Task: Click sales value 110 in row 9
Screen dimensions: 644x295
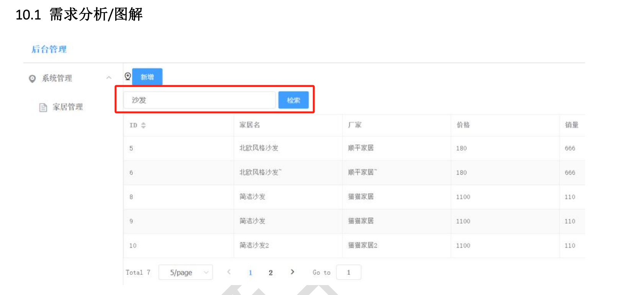Action: pyautogui.click(x=570, y=221)
